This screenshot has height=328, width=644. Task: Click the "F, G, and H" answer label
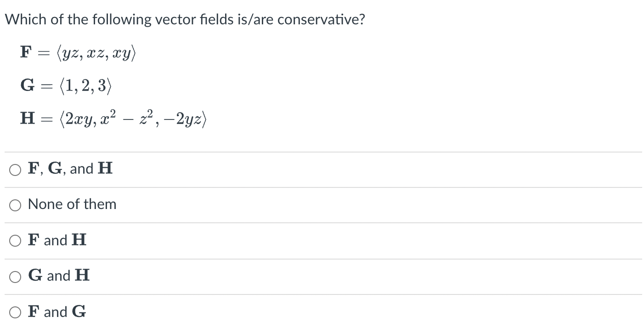tap(70, 169)
